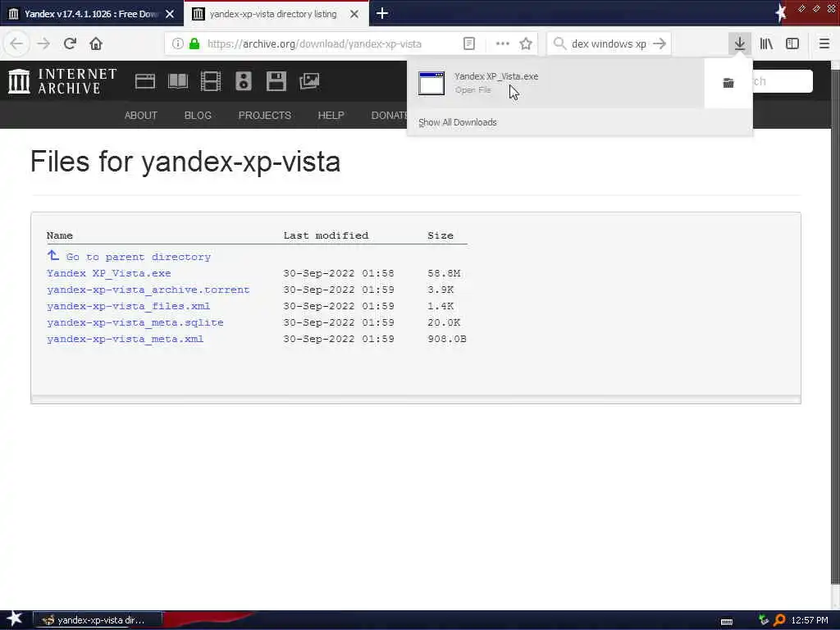The height and width of the screenshot is (630, 840).
Task: Click the browser search box
Action: (x=608, y=44)
